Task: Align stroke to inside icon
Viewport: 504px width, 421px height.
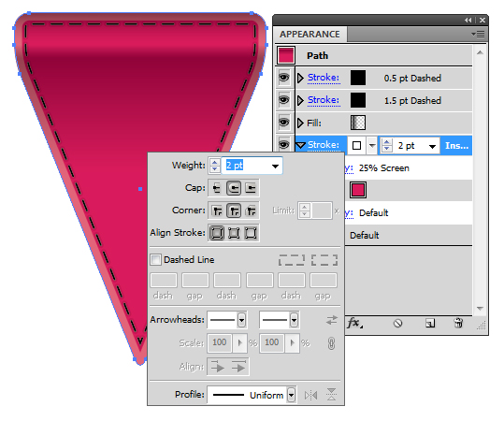Action: click(x=234, y=233)
